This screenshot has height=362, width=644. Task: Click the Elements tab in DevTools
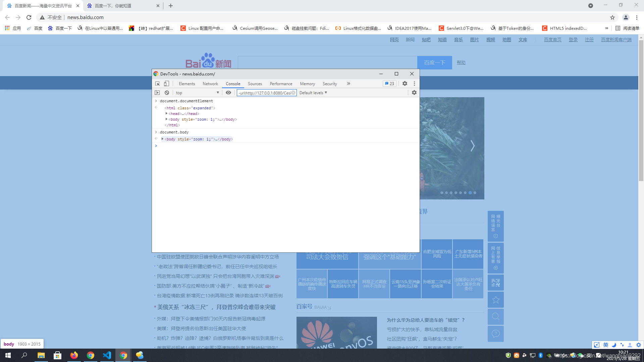point(186,83)
